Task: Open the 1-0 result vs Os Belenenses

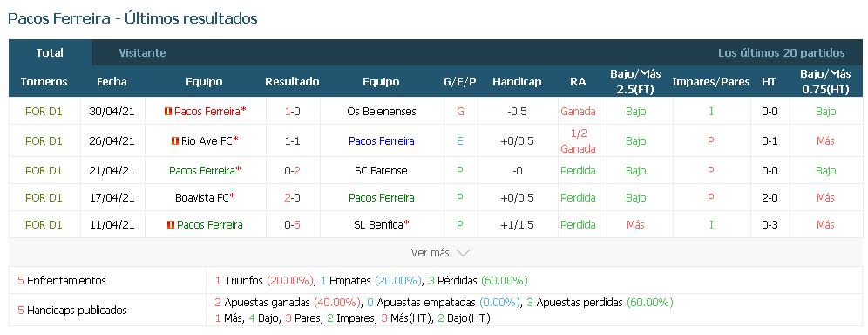Action: point(292,112)
